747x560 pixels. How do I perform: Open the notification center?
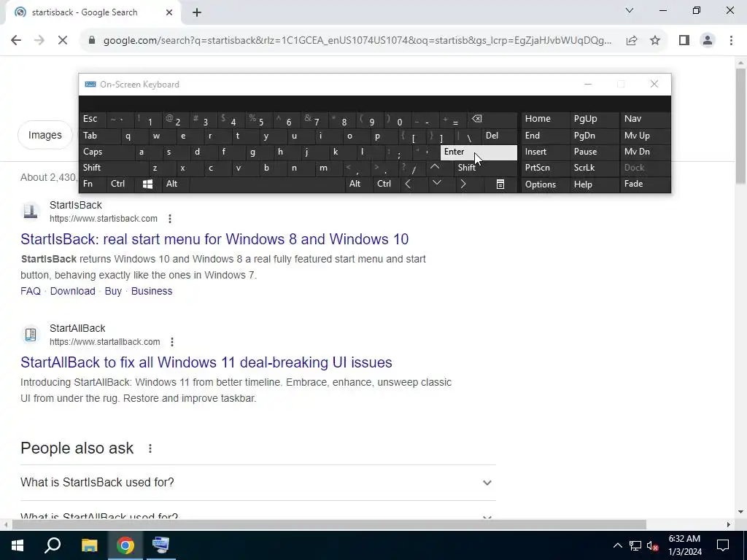point(723,545)
